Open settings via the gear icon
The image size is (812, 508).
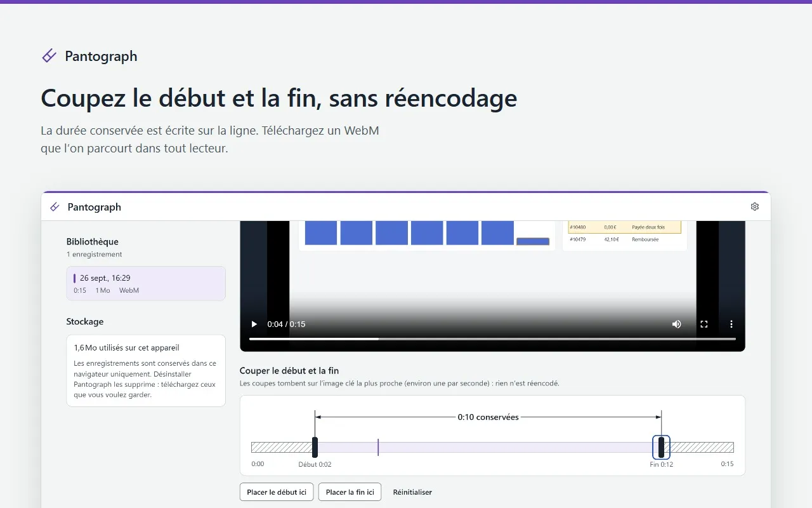pos(754,206)
